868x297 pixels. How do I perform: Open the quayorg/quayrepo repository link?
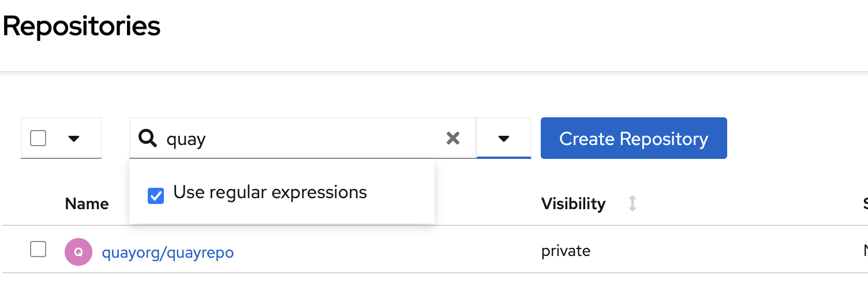click(x=167, y=253)
